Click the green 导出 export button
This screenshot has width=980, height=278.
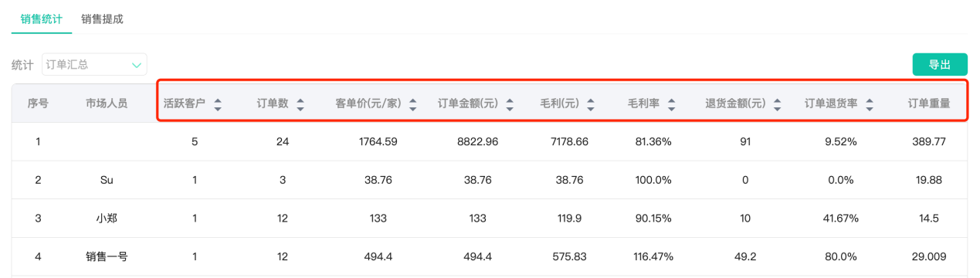click(x=940, y=65)
